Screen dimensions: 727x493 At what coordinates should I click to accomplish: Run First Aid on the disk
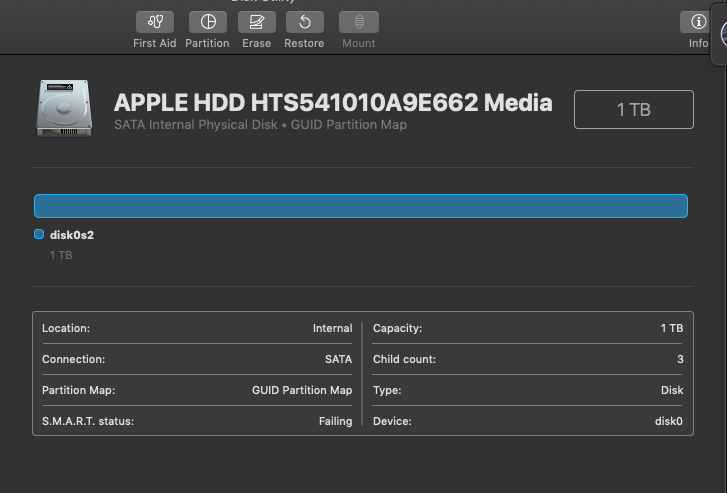(155, 22)
